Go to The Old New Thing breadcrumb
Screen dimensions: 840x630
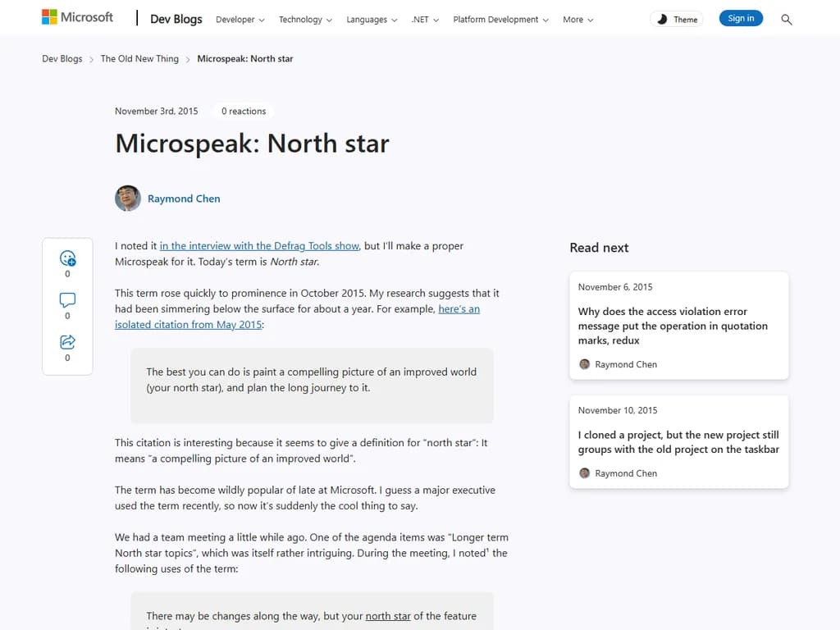pyautogui.click(x=139, y=59)
